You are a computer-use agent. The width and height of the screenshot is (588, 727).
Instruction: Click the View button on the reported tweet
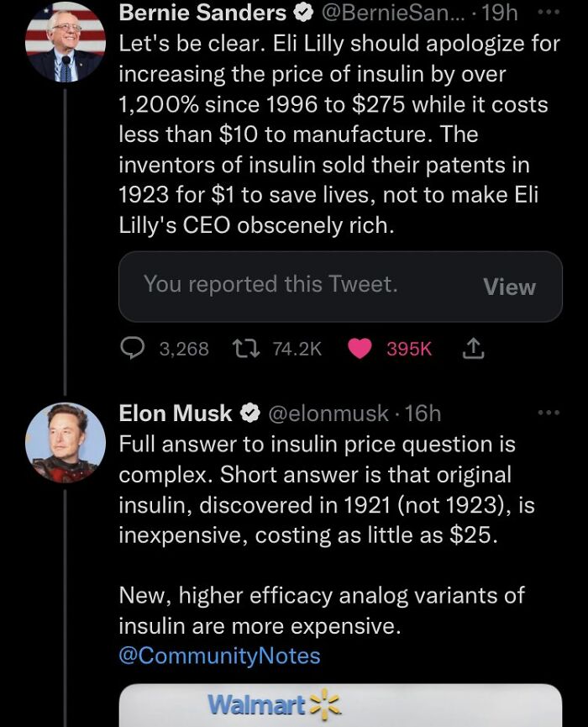point(510,287)
